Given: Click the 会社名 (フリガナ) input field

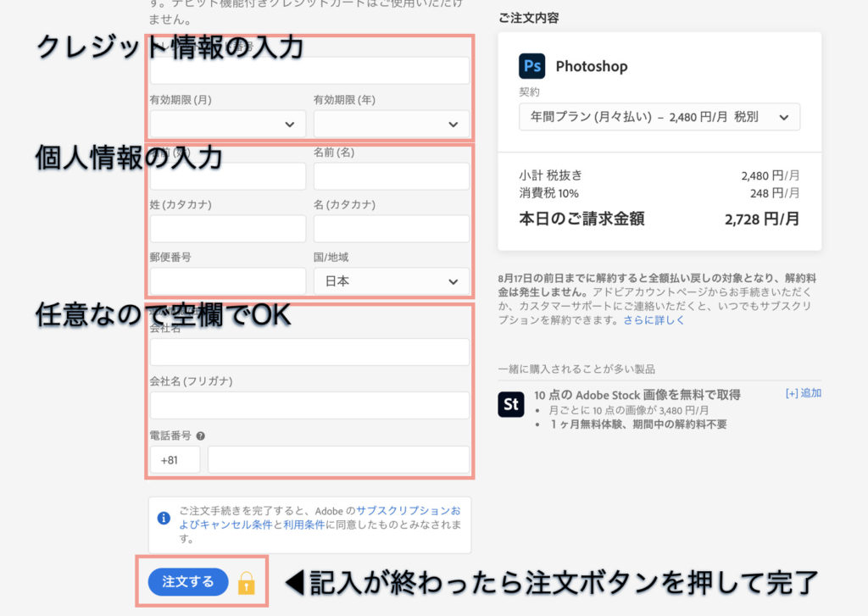Looking at the screenshot, I should (309, 405).
